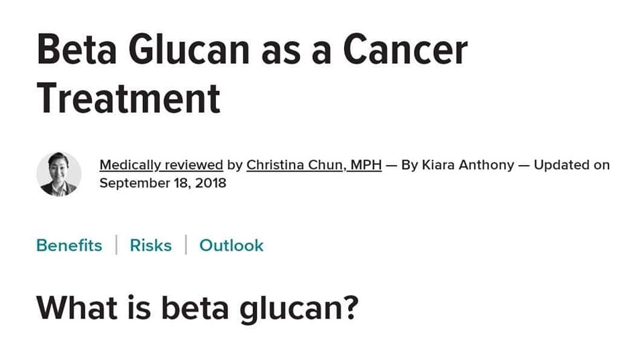Viewport: 644px width, 346px height.
Task: Open the reviewer's circular profile photo
Action: pos(59,174)
